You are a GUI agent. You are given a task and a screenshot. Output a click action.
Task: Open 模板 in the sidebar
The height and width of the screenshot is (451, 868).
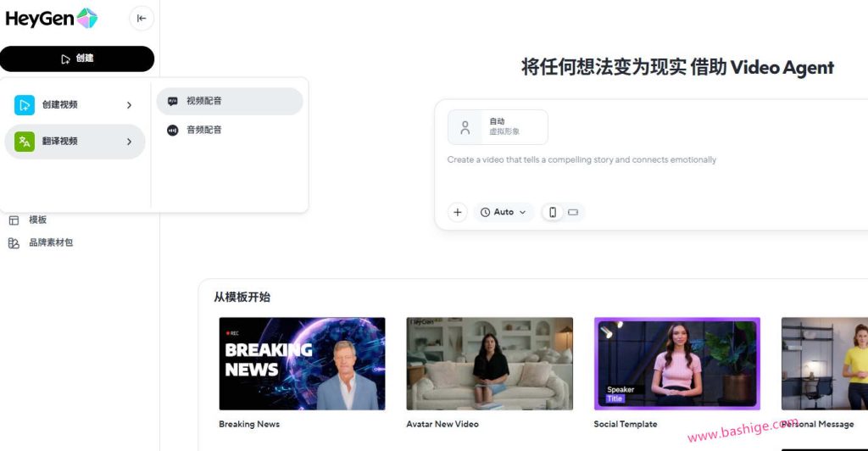point(37,220)
